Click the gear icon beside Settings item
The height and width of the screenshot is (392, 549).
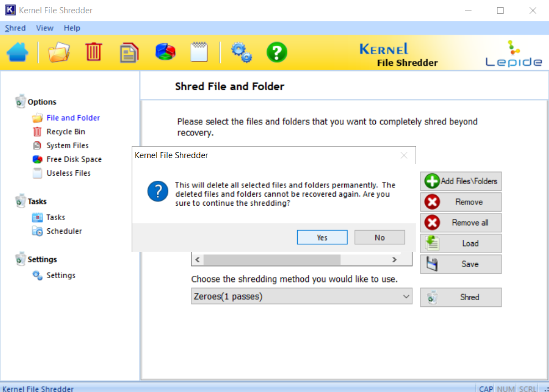pyautogui.click(x=38, y=275)
